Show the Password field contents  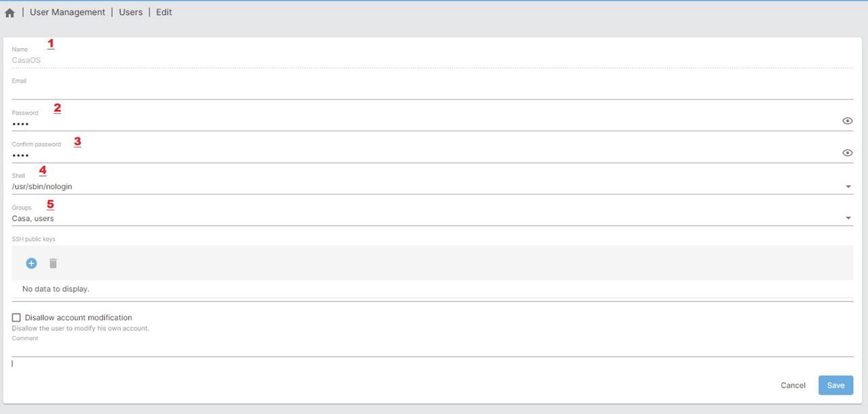pos(847,120)
